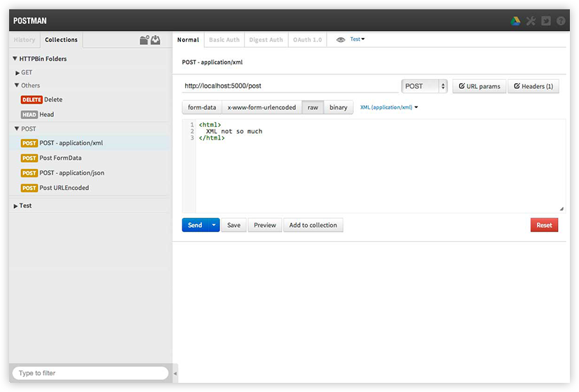Toggle the URL params editor
Screen dimensions: 579x392
(x=479, y=86)
